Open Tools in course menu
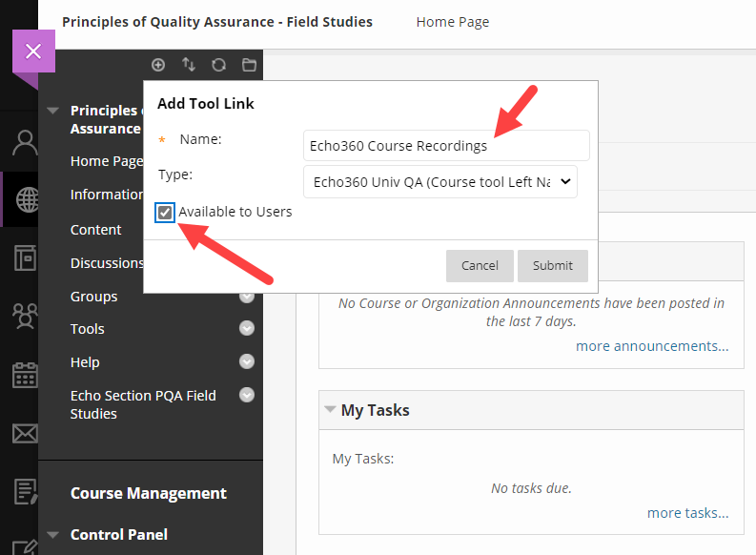This screenshot has width=756, height=555. [x=88, y=329]
